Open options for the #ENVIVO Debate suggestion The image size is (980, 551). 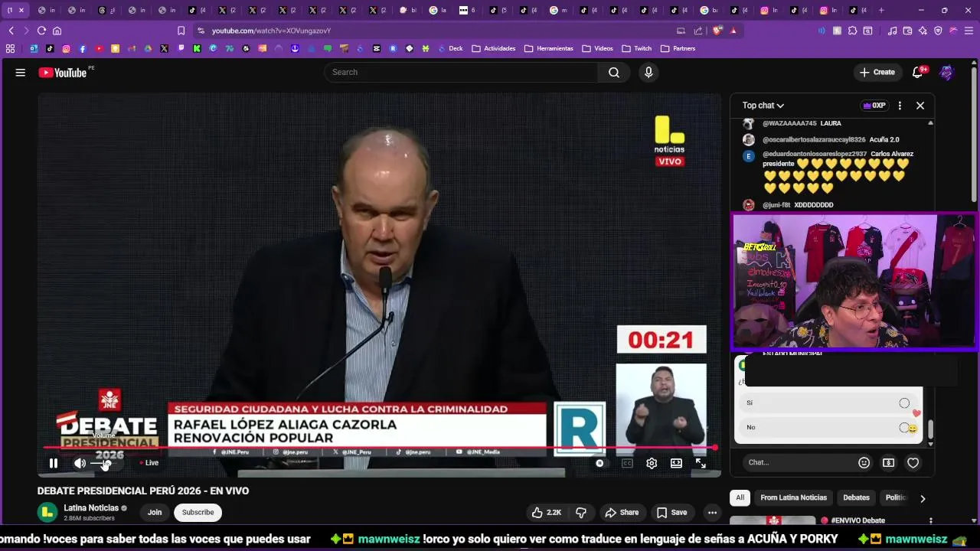[x=931, y=521]
